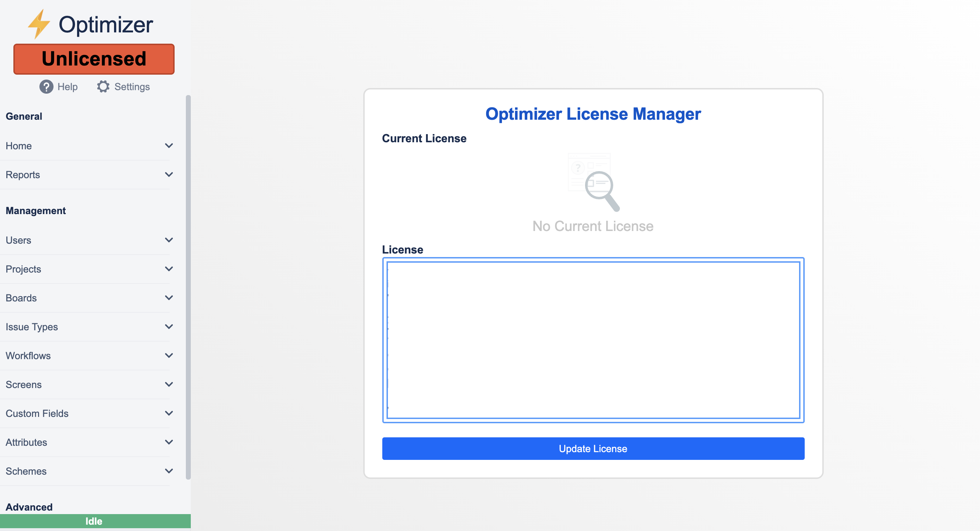Open the Issue Types menu item
The width and height of the screenshot is (980, 531).
[32, 327]
